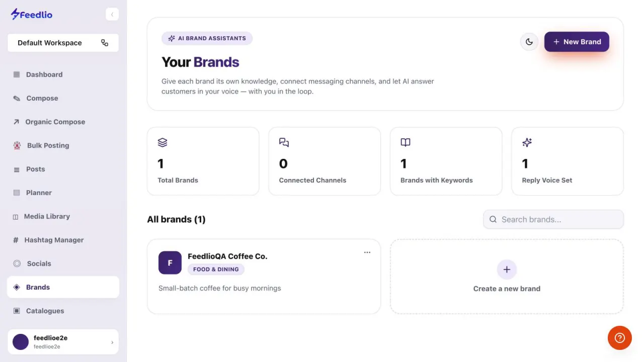This screenshot has height=362, width=644.
Task: Click the Planner icon in the sidebar
Action: click(x=17, y=193)
